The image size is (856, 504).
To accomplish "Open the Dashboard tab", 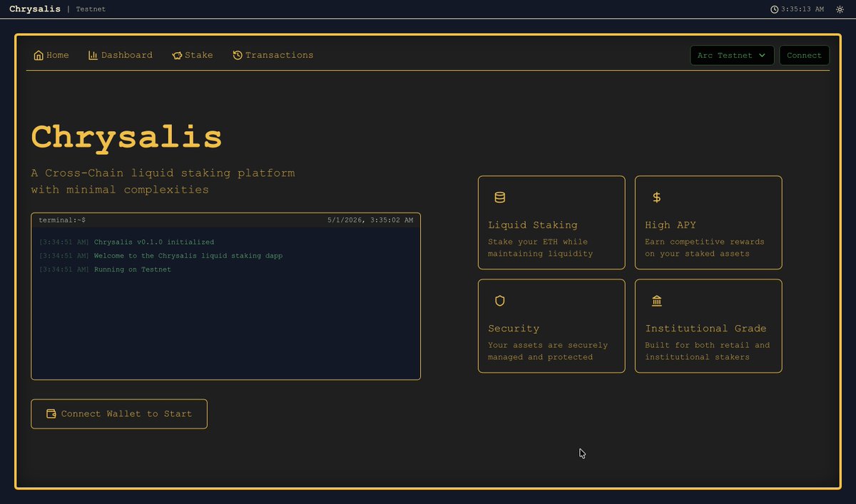I will [x=121, y=56].
